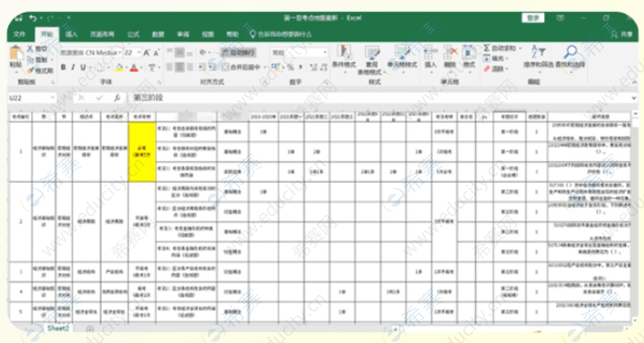
Task: Click the yellow highlighted cell in row 1
Action: tap(142, 152)
